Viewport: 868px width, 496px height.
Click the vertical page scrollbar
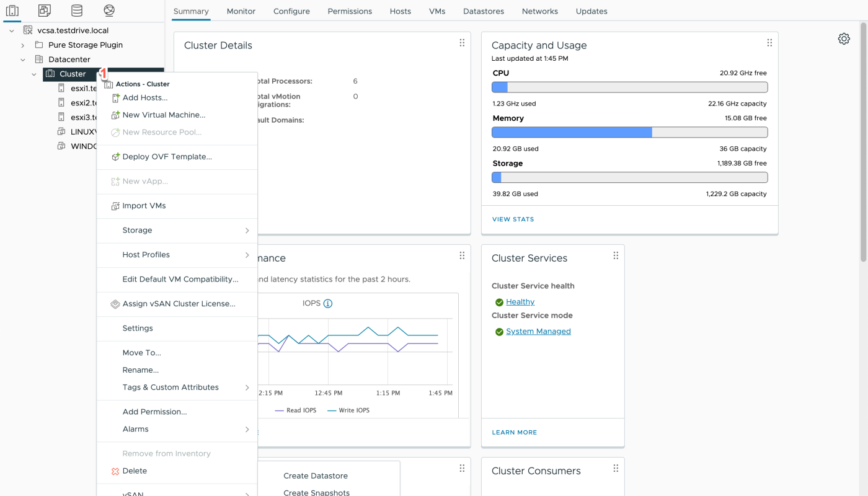pyautogui.click(x=863, y=143)
